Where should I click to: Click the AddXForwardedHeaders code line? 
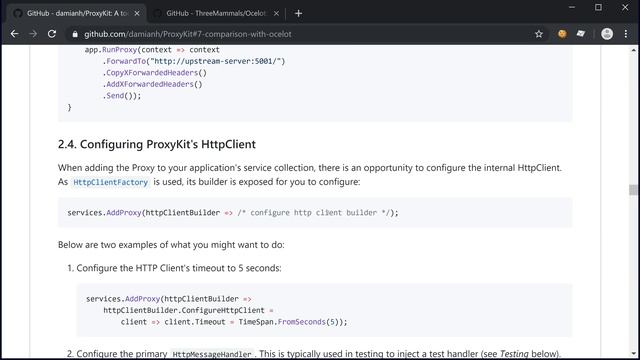tap(152, 84)
